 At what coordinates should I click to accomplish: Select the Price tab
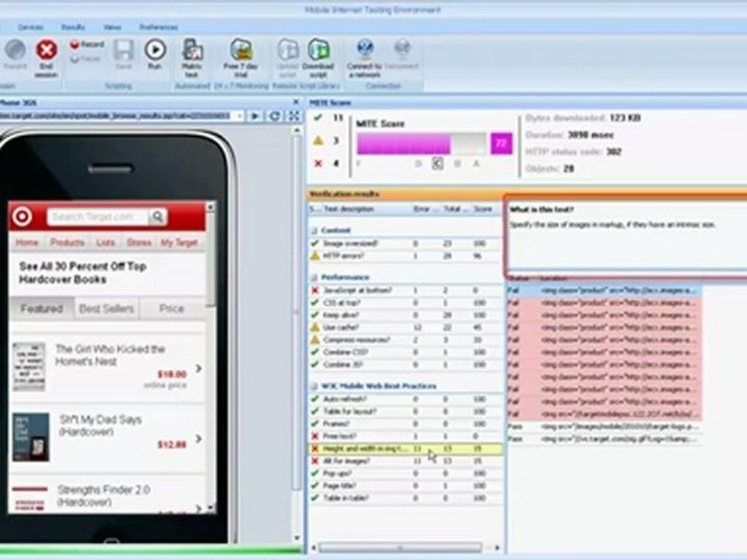[x=171, y=309]
